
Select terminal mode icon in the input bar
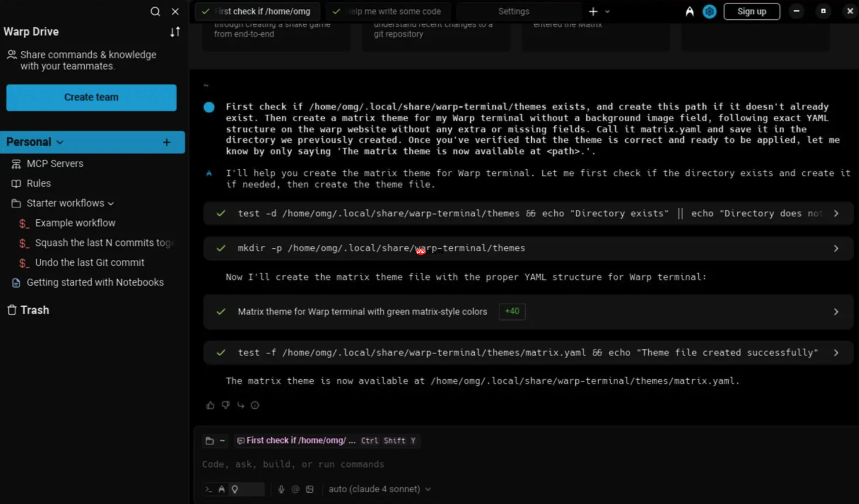[209, 489]
